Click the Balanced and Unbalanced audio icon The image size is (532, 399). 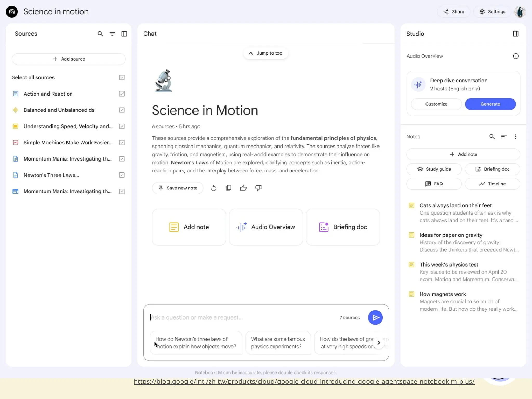(x=16, y=110)
